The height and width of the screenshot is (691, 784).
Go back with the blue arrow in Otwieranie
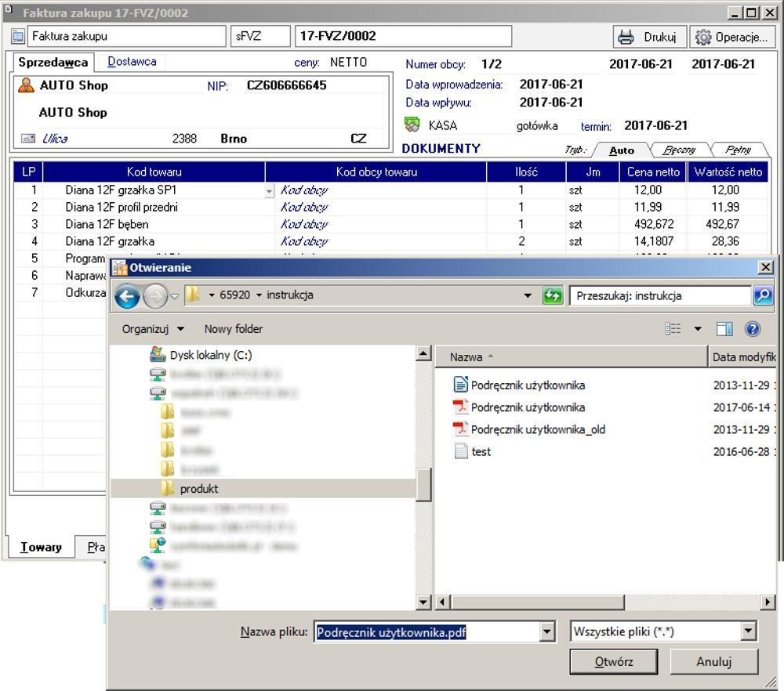[x=127, y=297]
